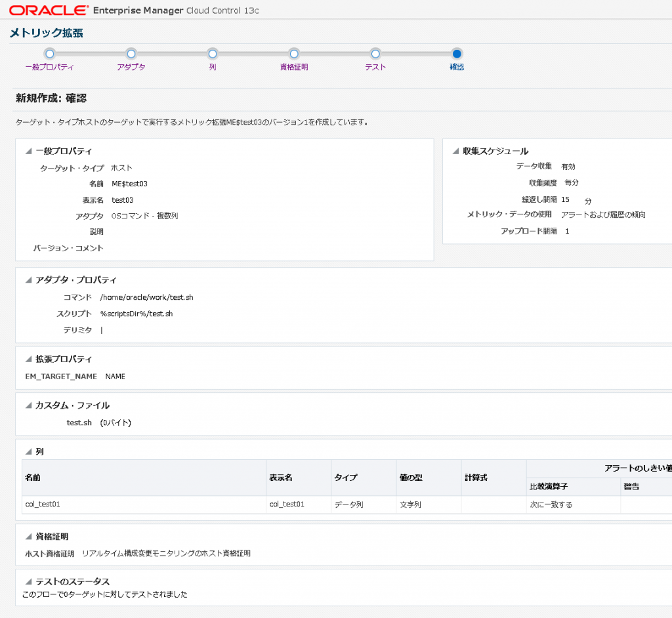This screenshot has width=672, height=618.
Task: Click the 値の型 column header
Action: (x=429, y=478)
